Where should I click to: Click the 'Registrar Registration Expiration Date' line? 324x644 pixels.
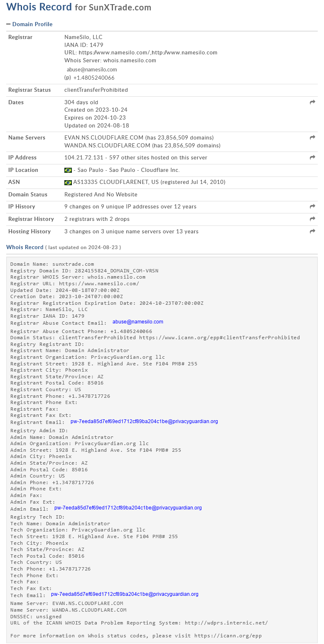pyautogui.click(x=107, y=303)
